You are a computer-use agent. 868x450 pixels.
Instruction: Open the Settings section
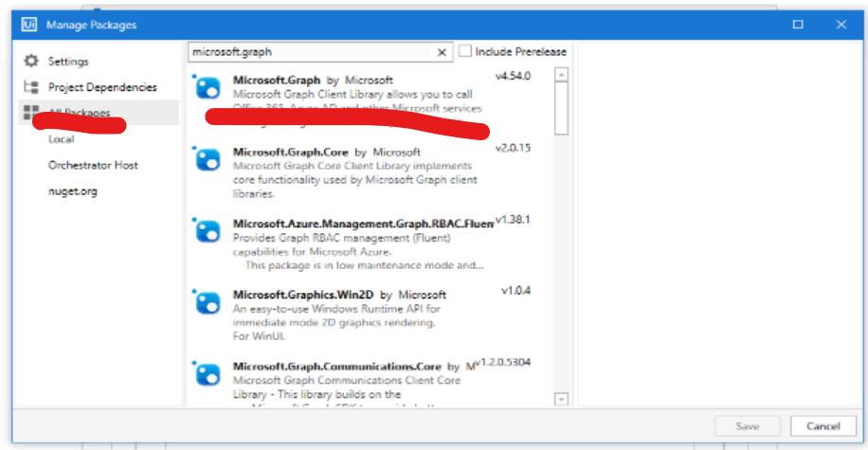(x=68, y=62)
